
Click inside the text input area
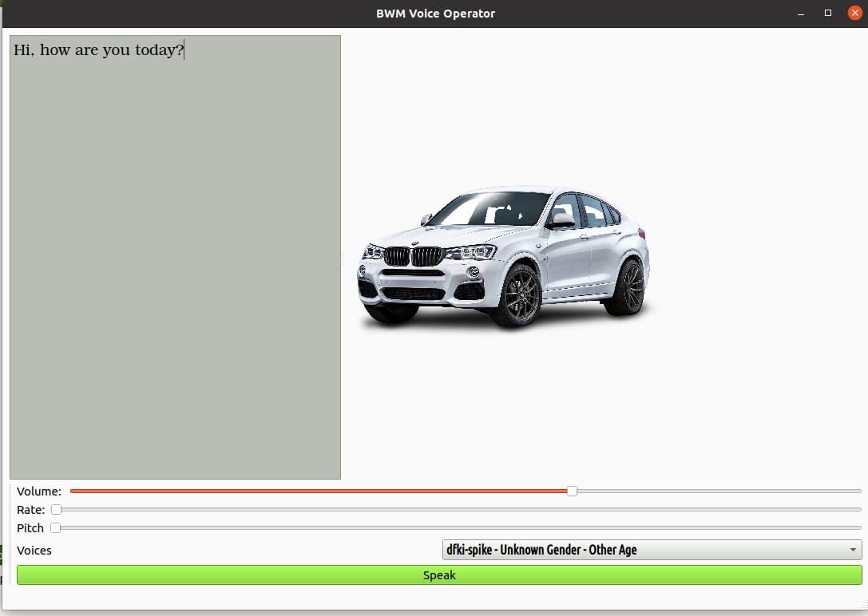[175, 257]
